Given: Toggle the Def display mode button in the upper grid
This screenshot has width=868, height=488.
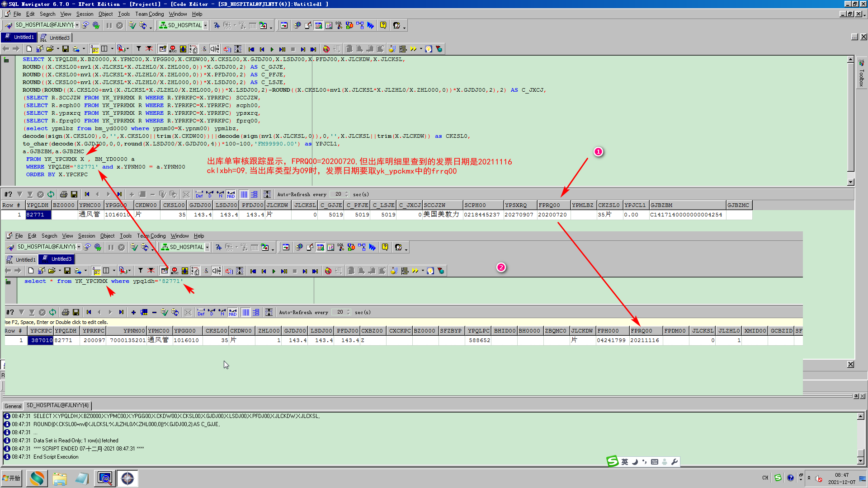Looking at the screenshot, I should coord(199,194).
